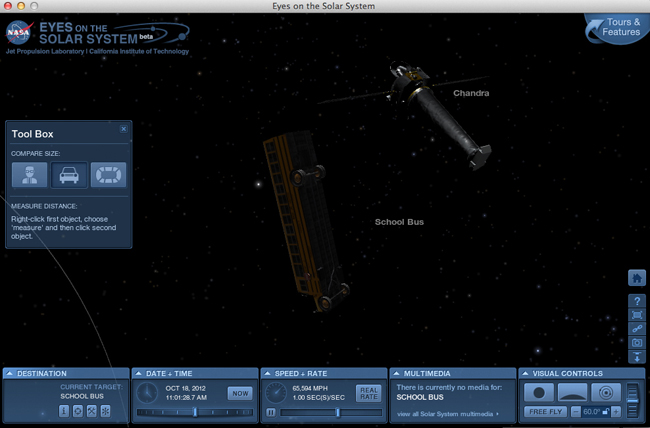Screen dimensions: 650x428
Task: Click the Real Rate button
Action: (x=369, y=394)
